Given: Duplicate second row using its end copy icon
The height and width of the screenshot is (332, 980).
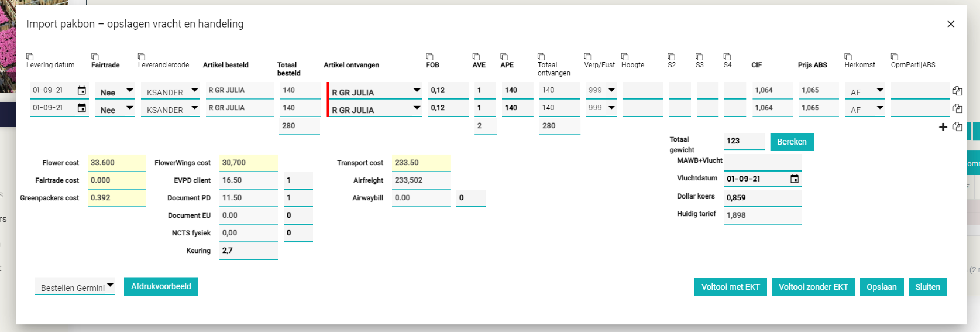Looking at the screenshot, I should click(957, 108).
